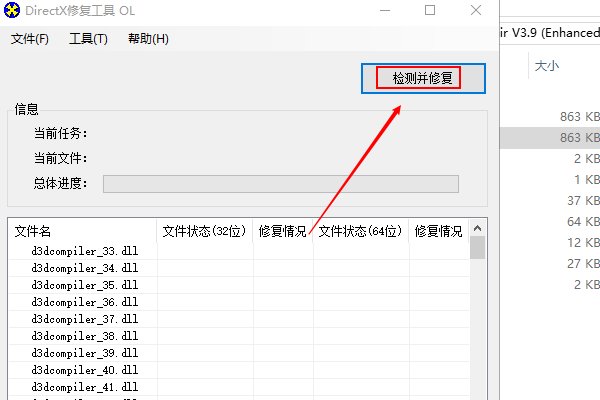
Task: Select the 12 KB file row in background window
Action: tap(550, 243)
